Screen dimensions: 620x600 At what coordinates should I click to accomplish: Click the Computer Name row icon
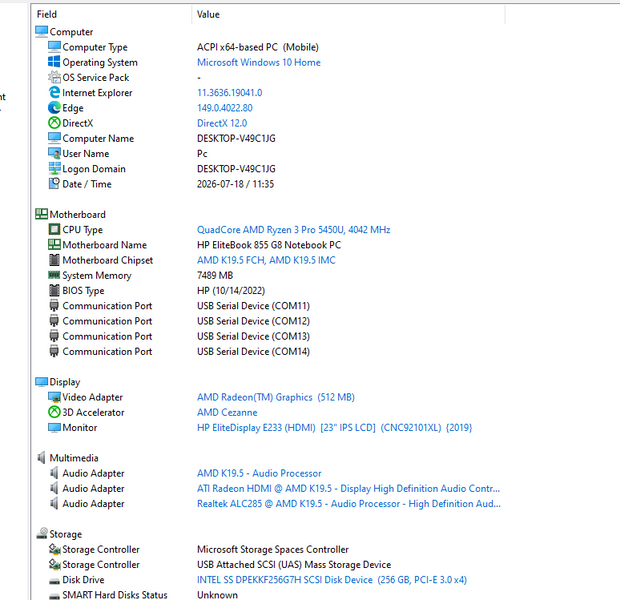click(54, 138)
